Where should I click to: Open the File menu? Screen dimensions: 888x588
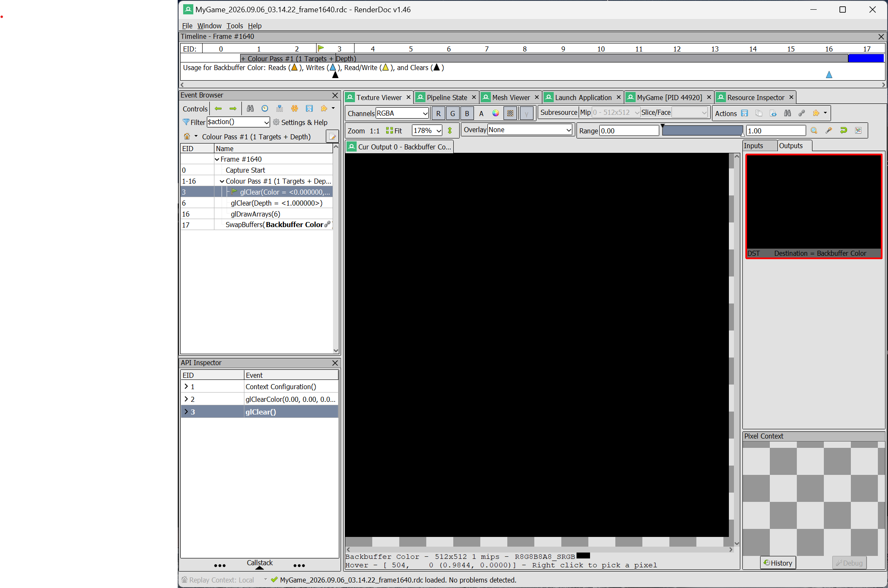187,26
